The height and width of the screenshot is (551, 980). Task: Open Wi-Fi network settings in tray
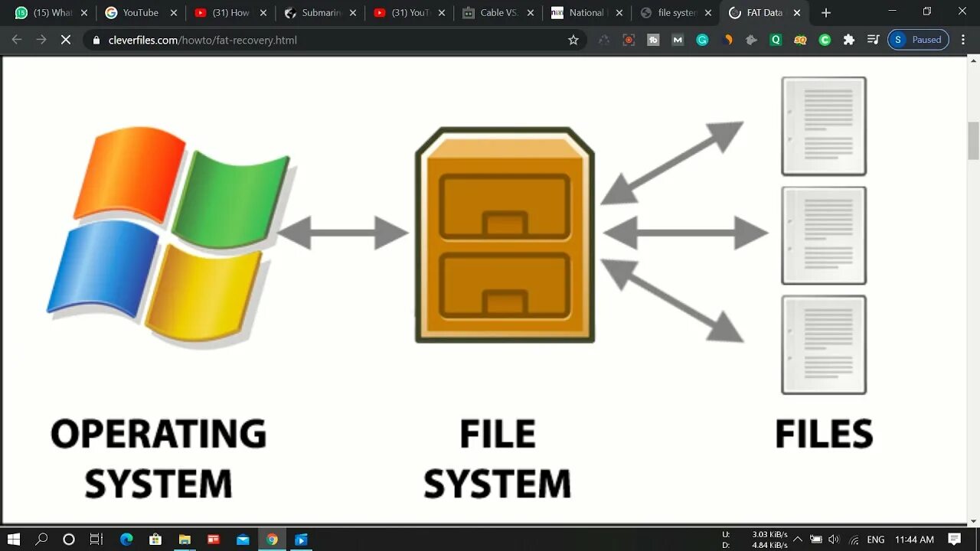tap(854, 540)
